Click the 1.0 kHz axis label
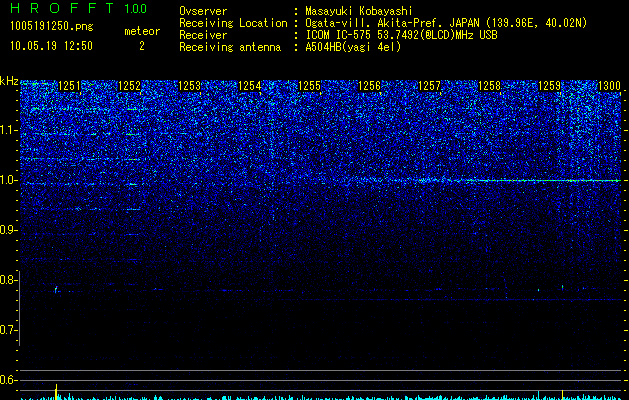Image resolution: width=629 pixels, height=400 pixels. pyautogui.click(x=8, y=181)
